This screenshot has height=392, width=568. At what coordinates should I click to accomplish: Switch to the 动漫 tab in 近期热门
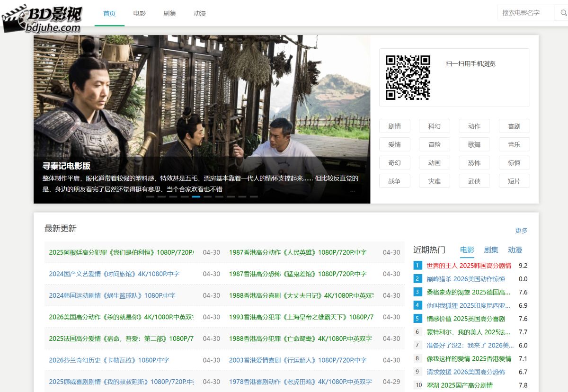point(515,250)
